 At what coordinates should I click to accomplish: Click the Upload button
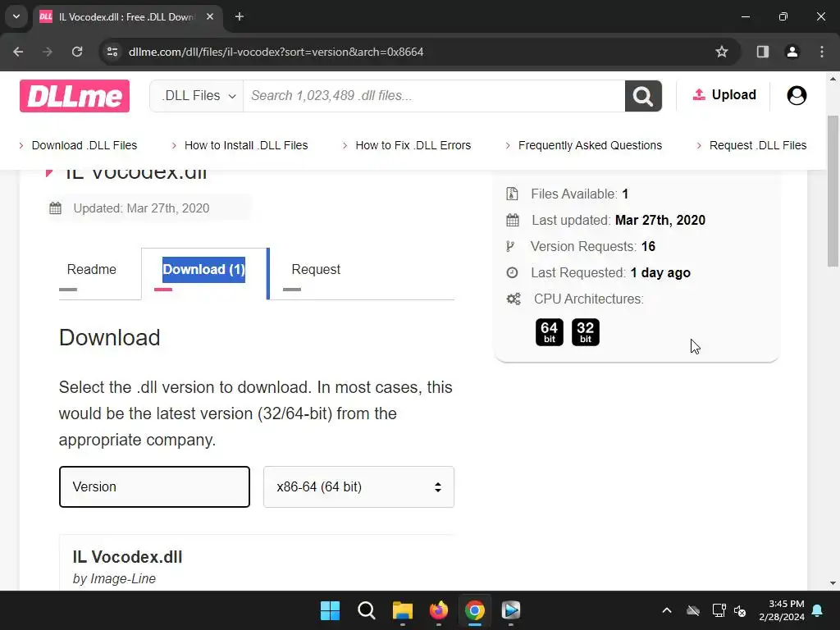point(724,95)
